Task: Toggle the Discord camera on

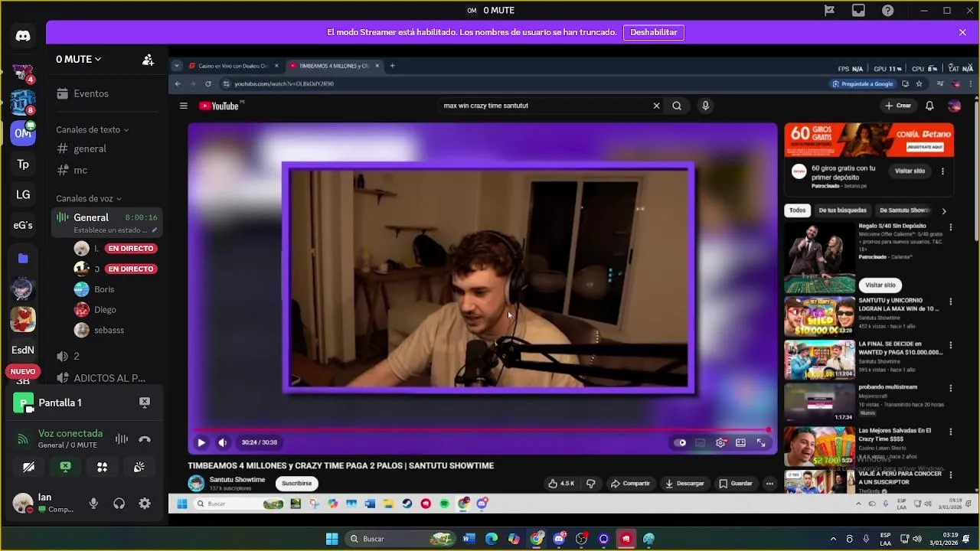Action: (28, 467)
